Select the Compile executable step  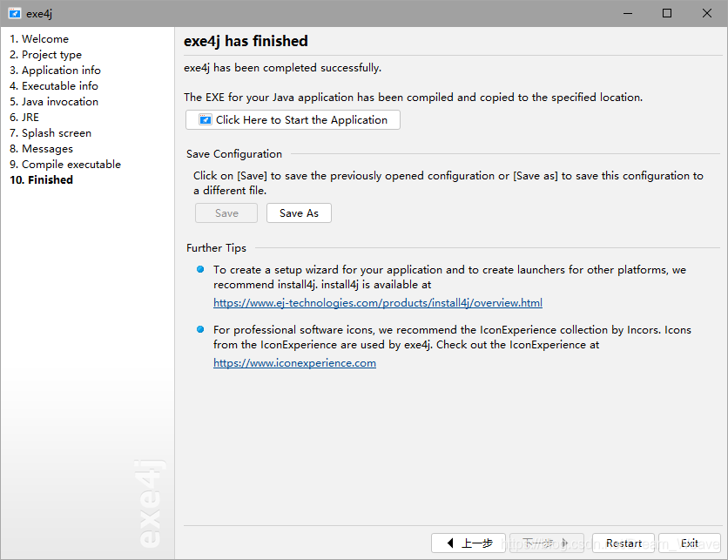[x=65, y=165]
